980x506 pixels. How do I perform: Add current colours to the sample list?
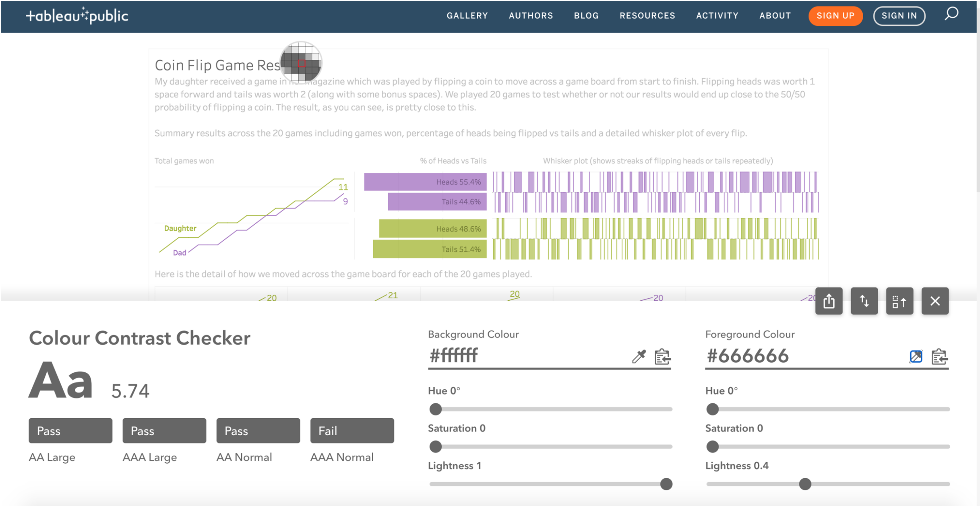point(900,301)
